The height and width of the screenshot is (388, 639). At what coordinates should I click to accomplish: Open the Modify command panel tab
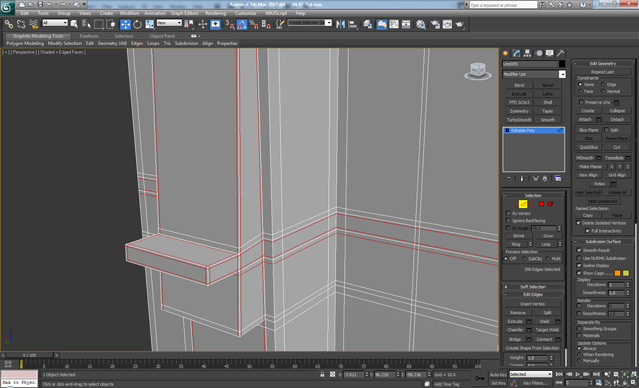[x=517, y=53]
